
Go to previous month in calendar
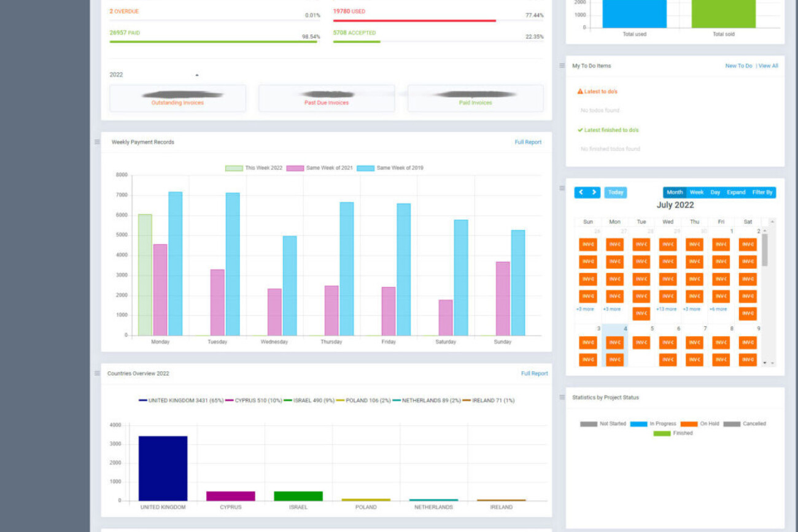coord(581,193)
